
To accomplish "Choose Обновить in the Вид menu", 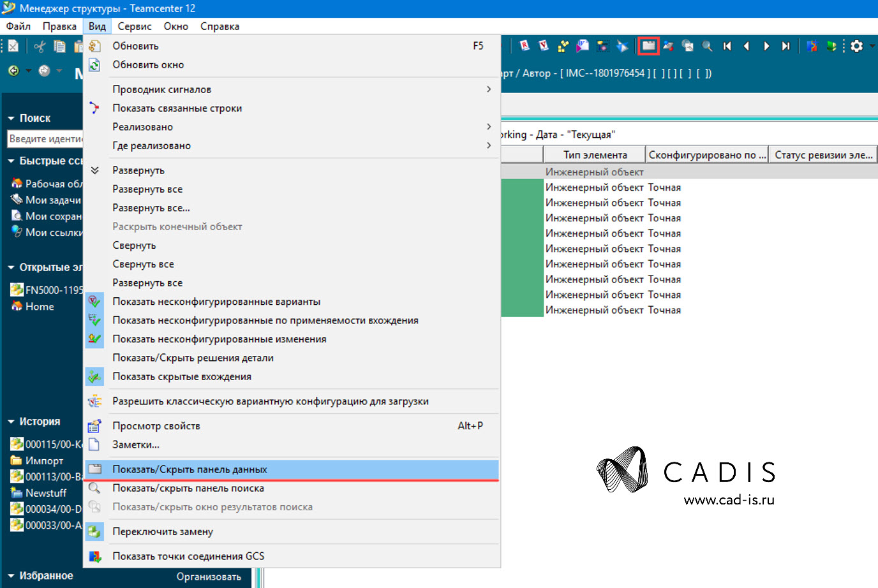I will tap(291, 46).
